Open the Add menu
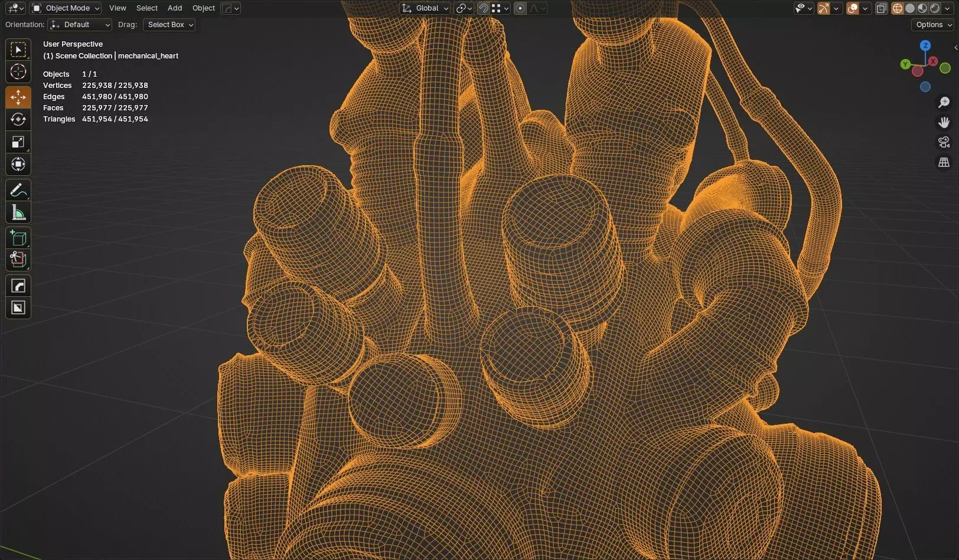 (x=175, y=8)
